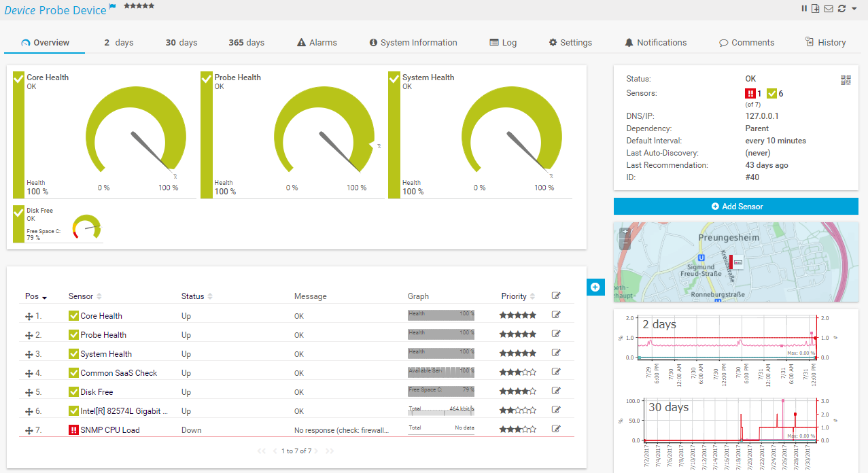Viewport: 868px width, 473px height.
Task: Click the refresh icon in the top toolbar
Action: tap(841, 8)
